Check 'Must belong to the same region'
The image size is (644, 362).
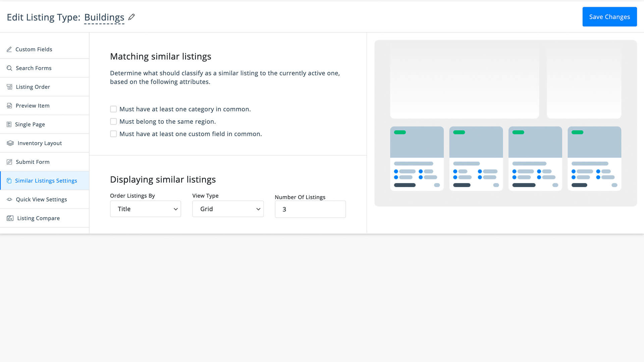113,121
